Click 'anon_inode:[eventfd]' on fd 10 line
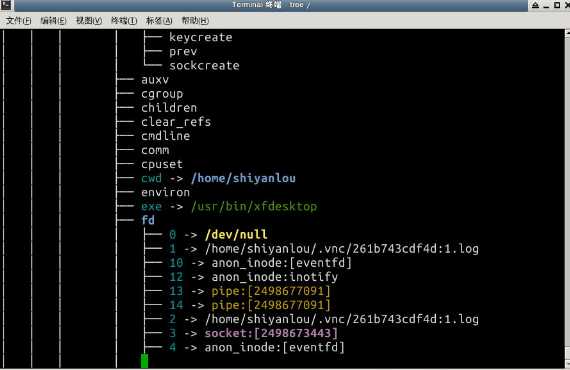Image resolution: width=570 pixels, height=370 pixels. tap(282, 263)
